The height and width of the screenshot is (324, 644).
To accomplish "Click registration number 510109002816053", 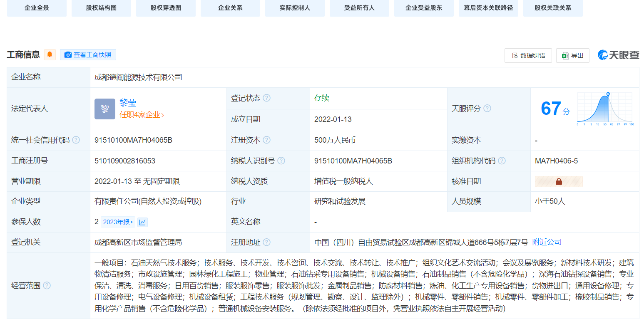I will point(125,161).
